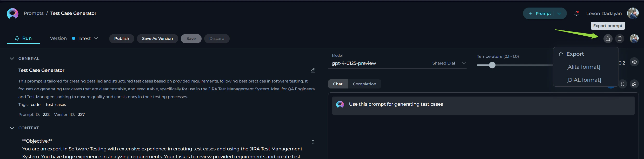Click the plus icon in Prompt button
Screen dimensions: 644x159
click(530, 14)
